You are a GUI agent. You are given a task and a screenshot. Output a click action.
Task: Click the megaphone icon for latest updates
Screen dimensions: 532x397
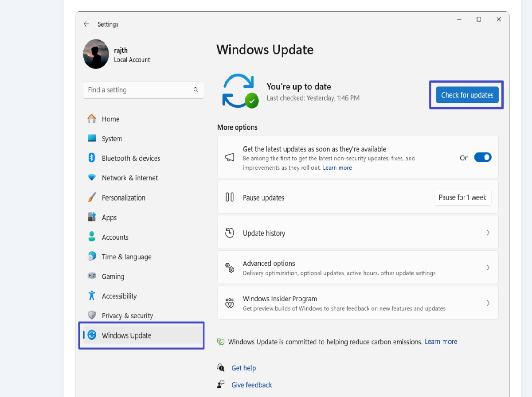[229, 157]
